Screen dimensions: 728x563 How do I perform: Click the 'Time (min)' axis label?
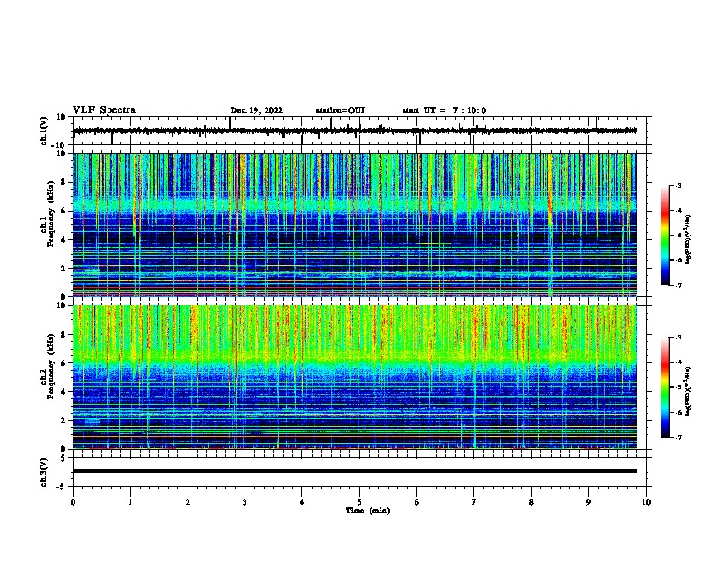[368, 511]
